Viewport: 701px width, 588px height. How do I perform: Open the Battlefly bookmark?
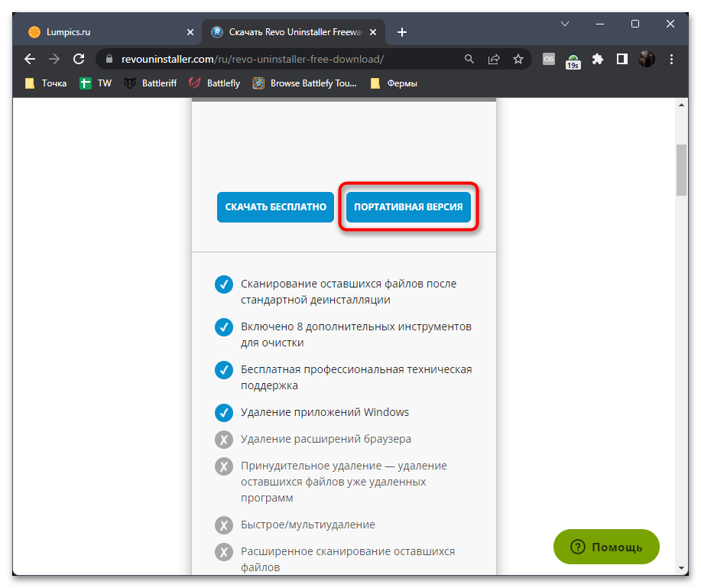pyautogui.click(x=215, y=83)
